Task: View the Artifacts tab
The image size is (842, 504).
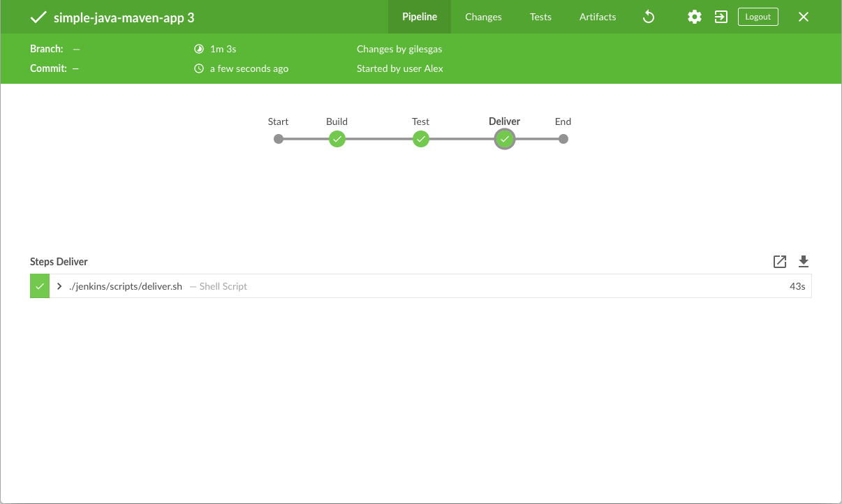Action: 598,17
